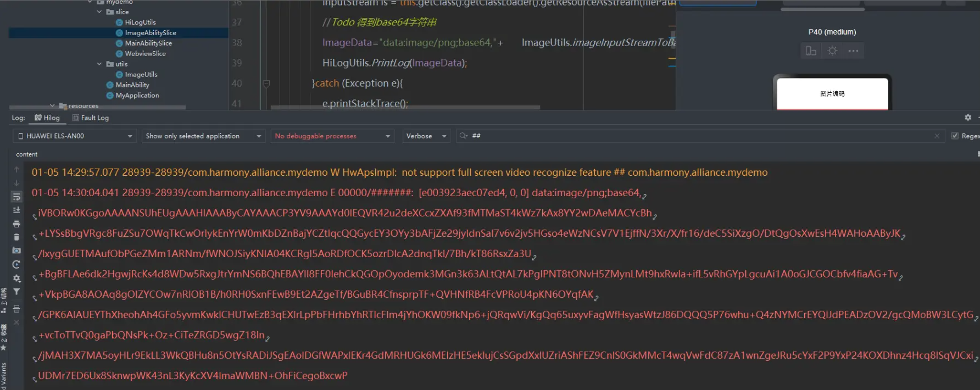Click the print icon in log sidebar

[16, 224]
